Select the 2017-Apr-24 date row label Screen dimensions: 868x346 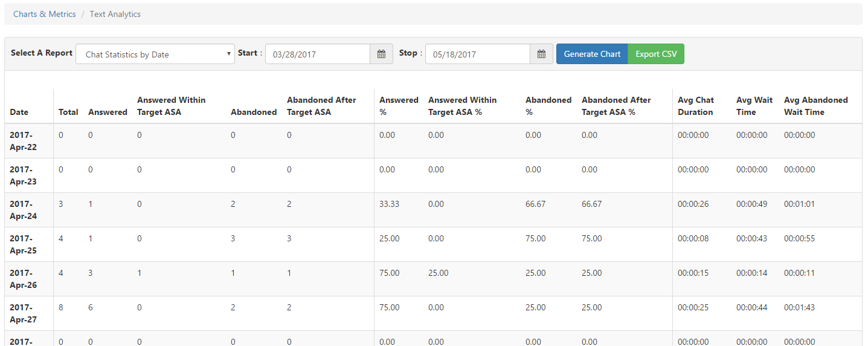[23, 210]
